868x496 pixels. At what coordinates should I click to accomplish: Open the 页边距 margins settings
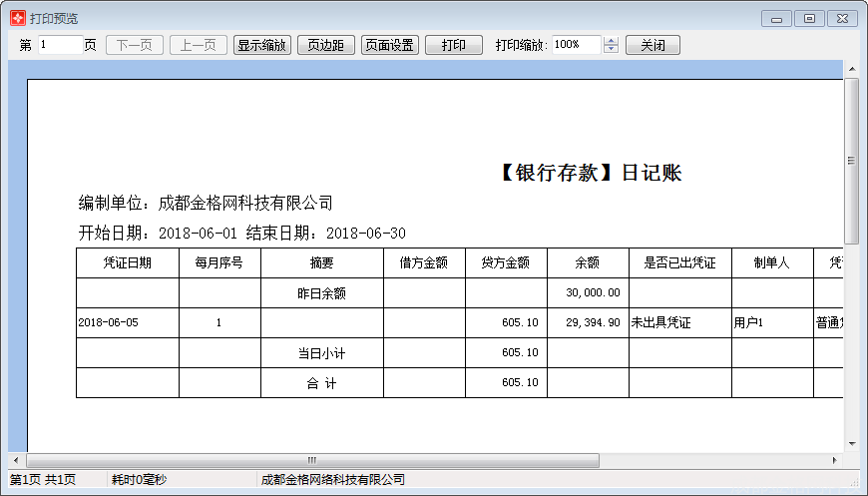325,45
